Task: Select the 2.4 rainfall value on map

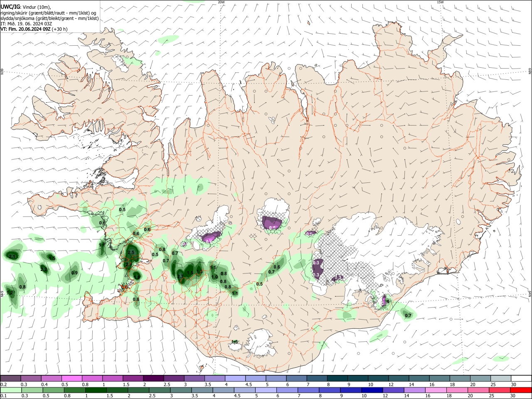Action: [x=128, y=264]
